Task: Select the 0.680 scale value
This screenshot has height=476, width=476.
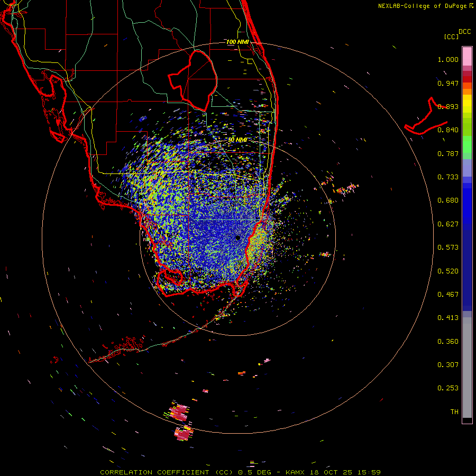Action: (448, 200)
